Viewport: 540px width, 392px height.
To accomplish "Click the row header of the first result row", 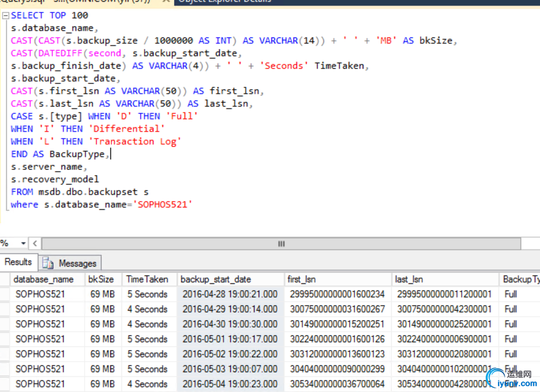I will click(x=4, y=294).
